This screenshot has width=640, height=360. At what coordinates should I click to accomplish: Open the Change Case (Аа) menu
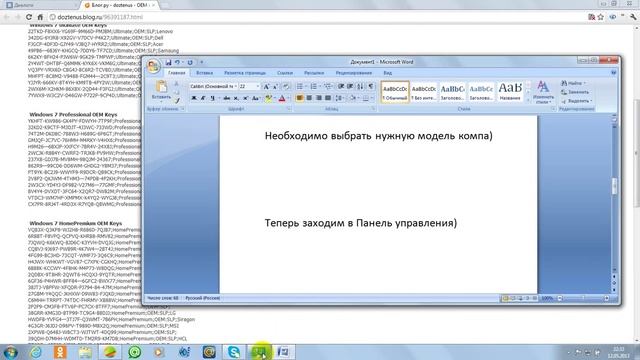256,98
